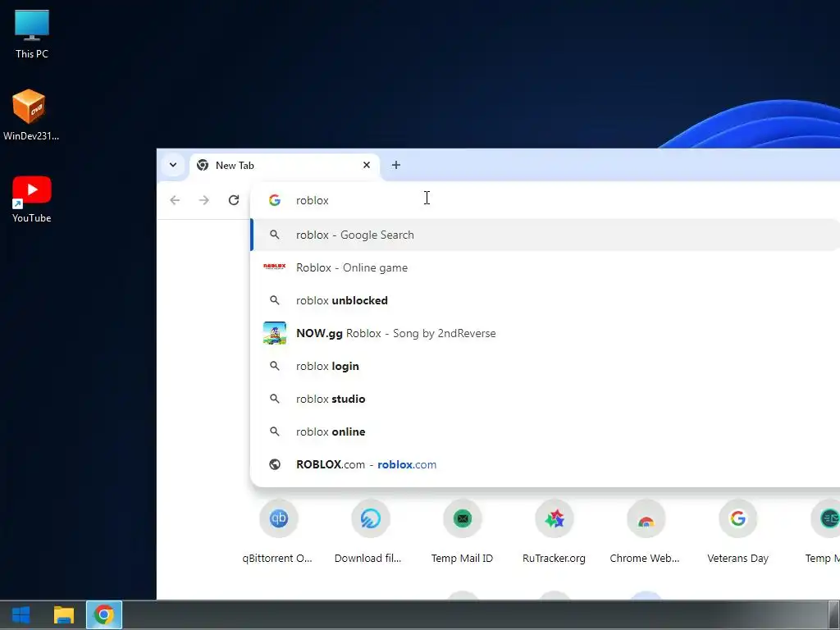840x630 pixels.
Task: Click the magnifier icon beside roblox login
Action: pos(274,366)
